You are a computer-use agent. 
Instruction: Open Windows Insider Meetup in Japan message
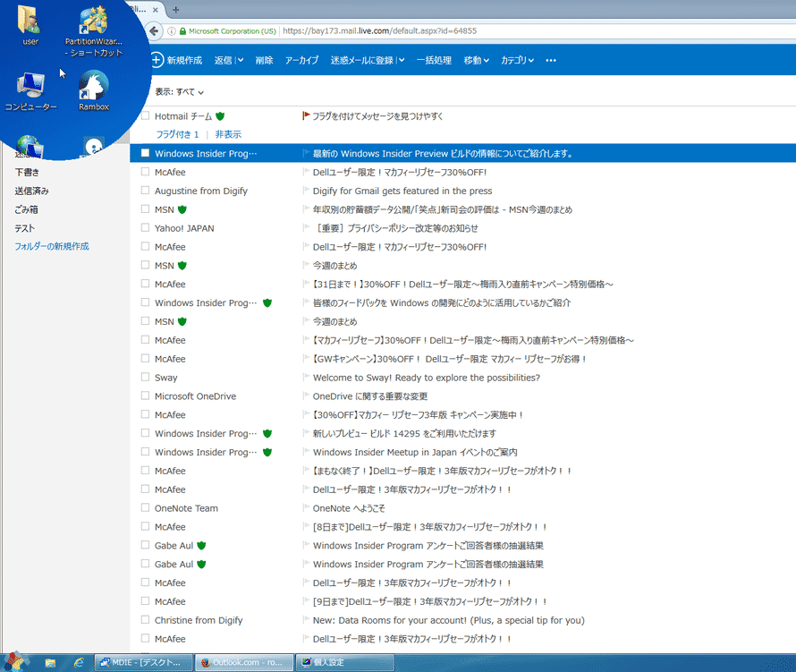(415, 452)
